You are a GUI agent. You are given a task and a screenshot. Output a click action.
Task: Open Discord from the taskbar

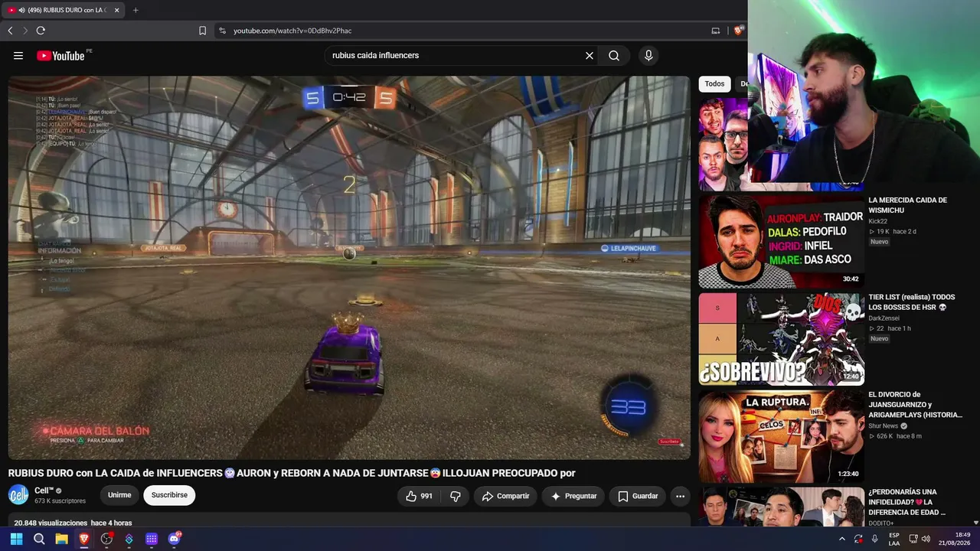coord(174,540)
